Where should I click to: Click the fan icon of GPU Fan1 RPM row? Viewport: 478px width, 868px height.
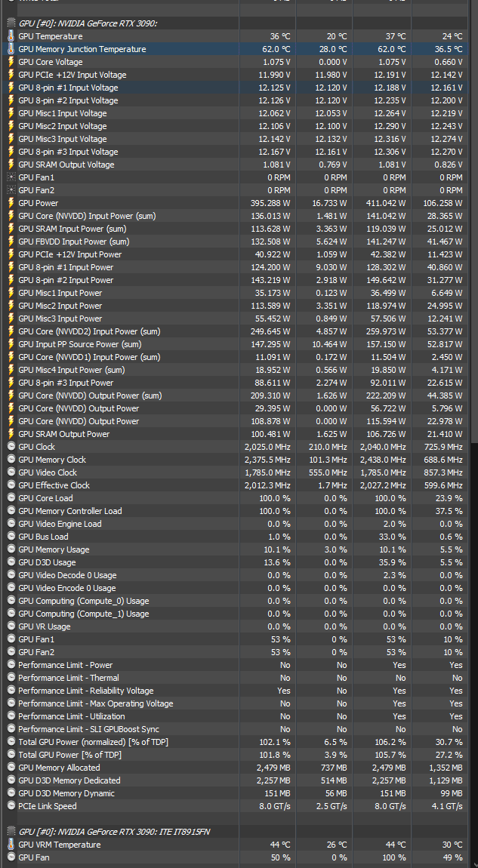click(11, 177)
